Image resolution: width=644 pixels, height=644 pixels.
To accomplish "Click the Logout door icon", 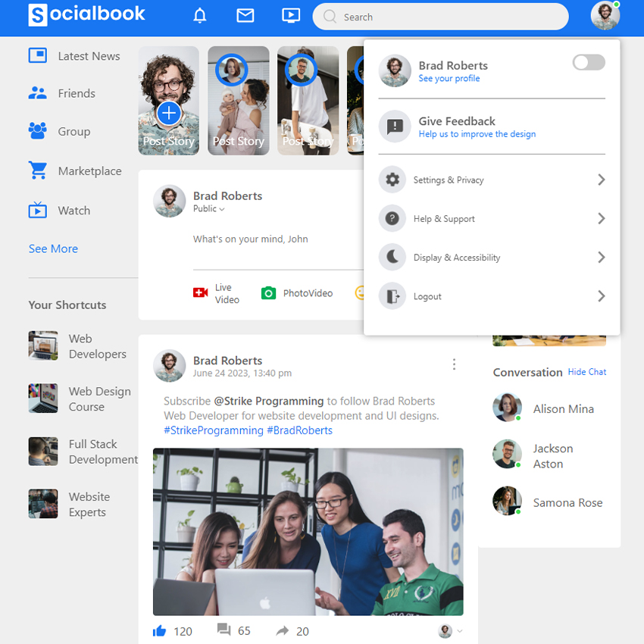I will click(392, 295).
